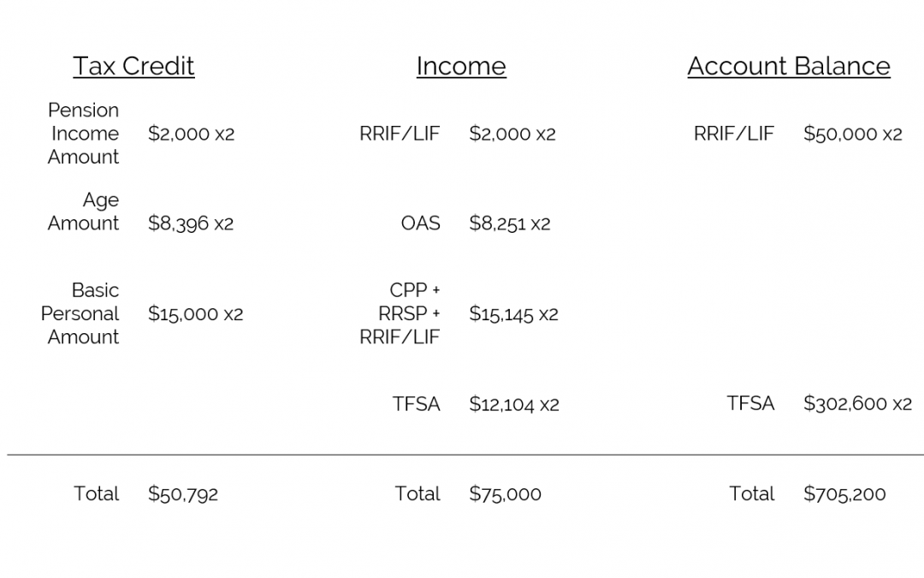Click the CPP + RRSP + RRIF/LIF label
This screenshot has height=578, width=924.
tap(400, 313)
